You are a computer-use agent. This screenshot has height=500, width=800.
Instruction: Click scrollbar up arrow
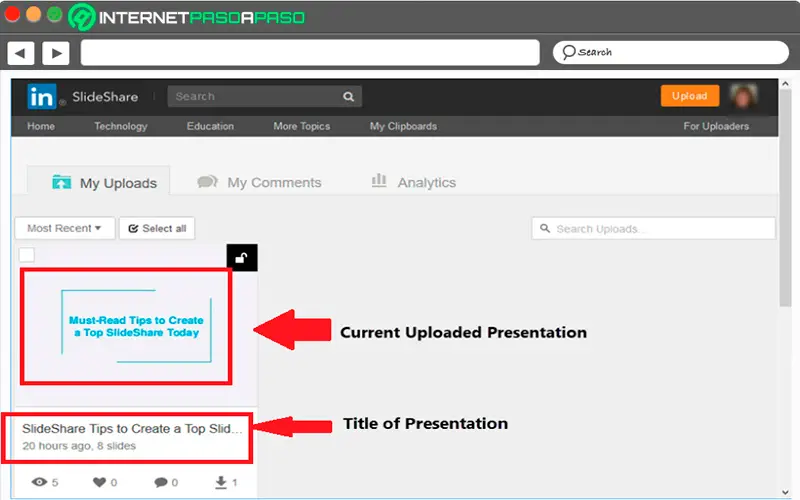785,84
